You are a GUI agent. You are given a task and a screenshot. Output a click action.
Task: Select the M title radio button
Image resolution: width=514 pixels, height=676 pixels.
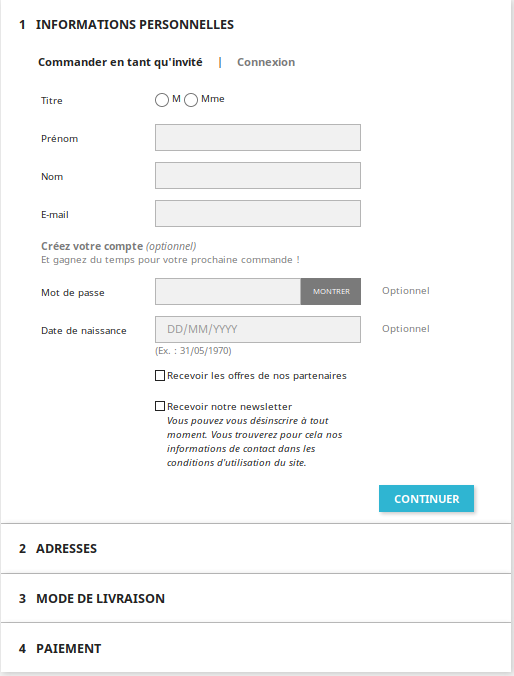162,100
